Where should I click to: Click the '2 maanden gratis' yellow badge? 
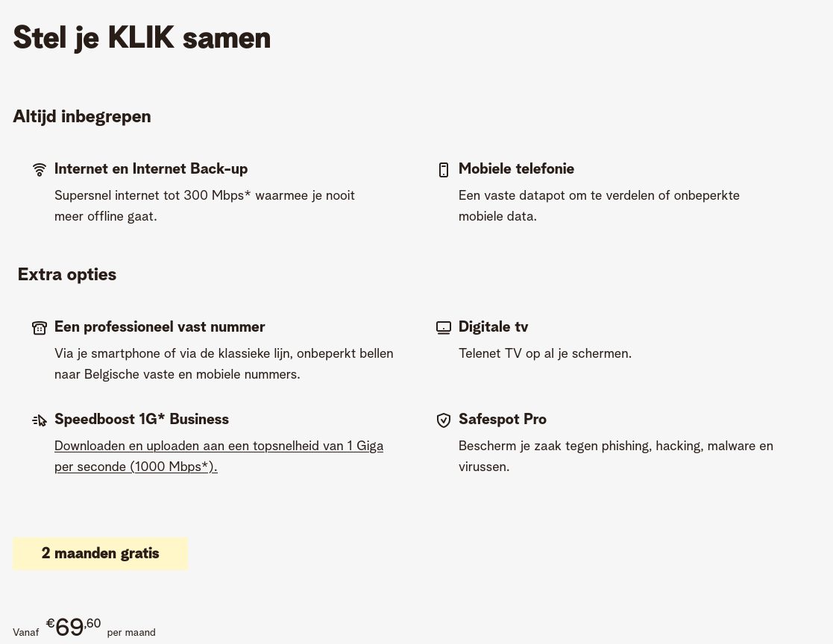click(x=100, y=554)
